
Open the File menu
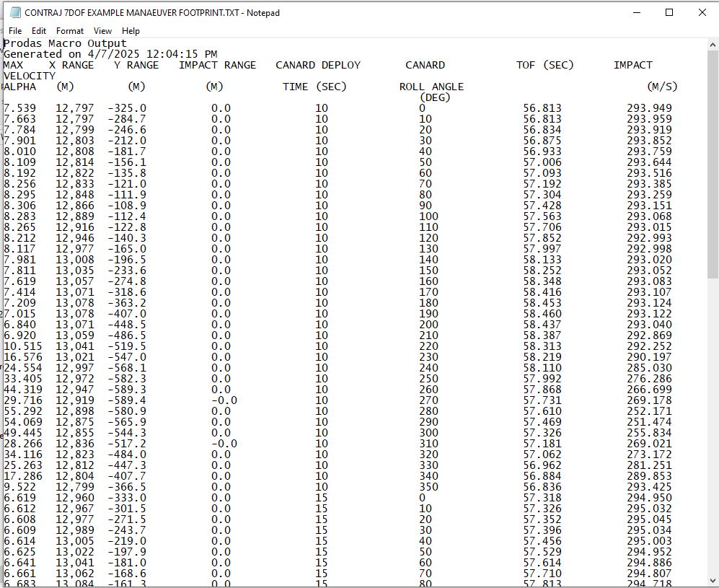(x=15, y=31)
